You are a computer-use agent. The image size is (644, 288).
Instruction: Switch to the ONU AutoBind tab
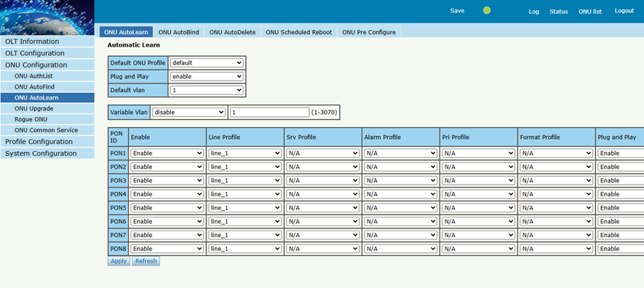179,32
